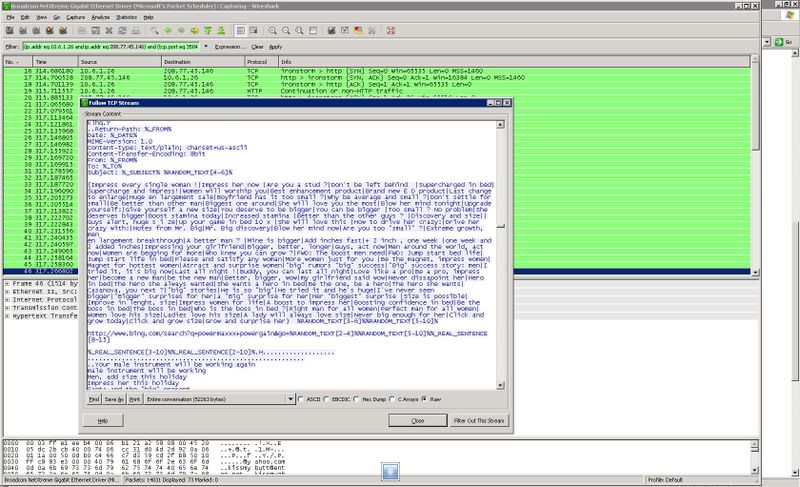Click the Close capture file X icon

coord(109,31)
